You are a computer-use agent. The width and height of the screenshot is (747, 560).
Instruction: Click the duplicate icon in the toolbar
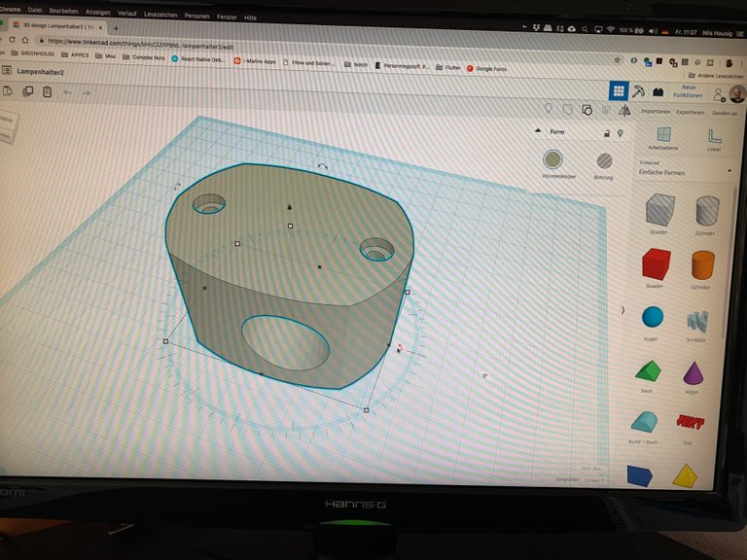tap(27, 92)
